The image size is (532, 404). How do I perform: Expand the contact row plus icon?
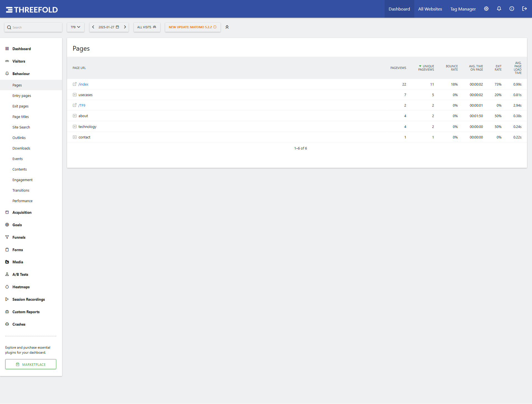tap(75, 137)
